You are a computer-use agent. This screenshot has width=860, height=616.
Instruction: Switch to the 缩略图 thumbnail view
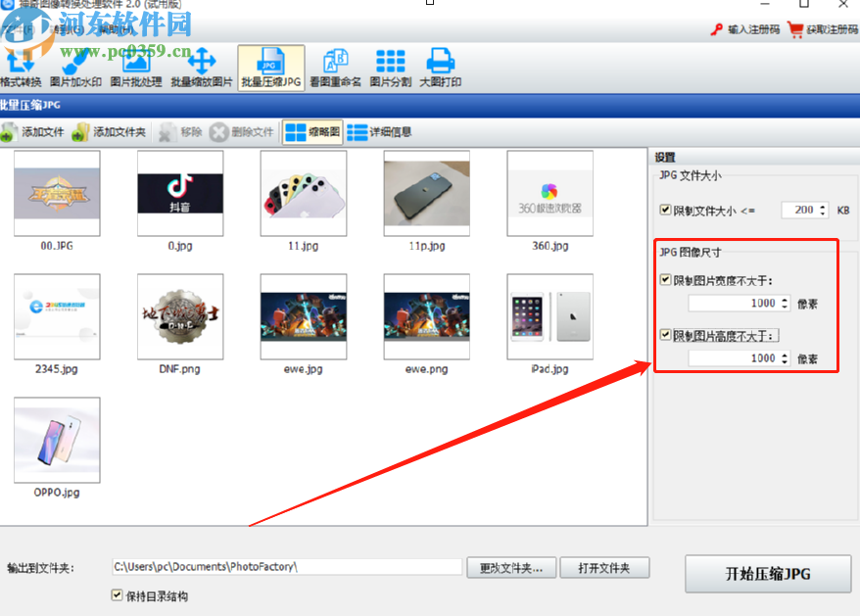pos(312,131)
